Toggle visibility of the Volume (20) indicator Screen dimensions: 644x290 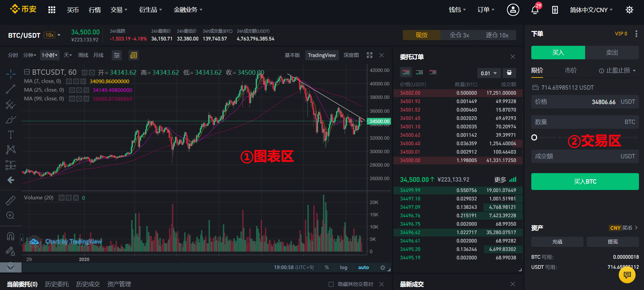click(x=62, y=198)
